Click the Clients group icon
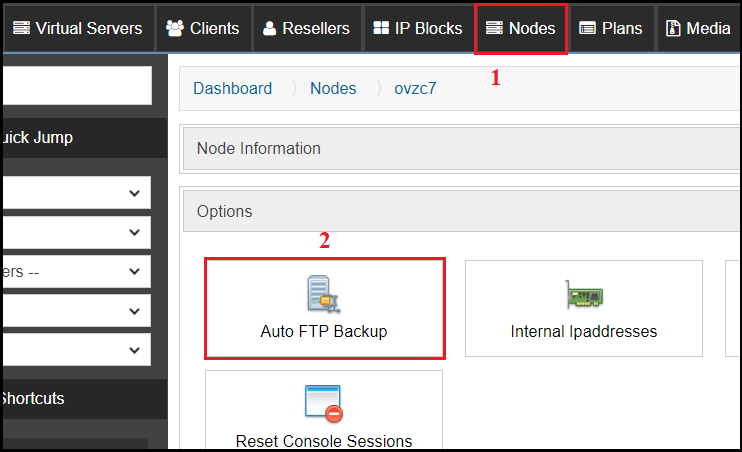Viewport: 742px width, 452px height. coord(175,28)
